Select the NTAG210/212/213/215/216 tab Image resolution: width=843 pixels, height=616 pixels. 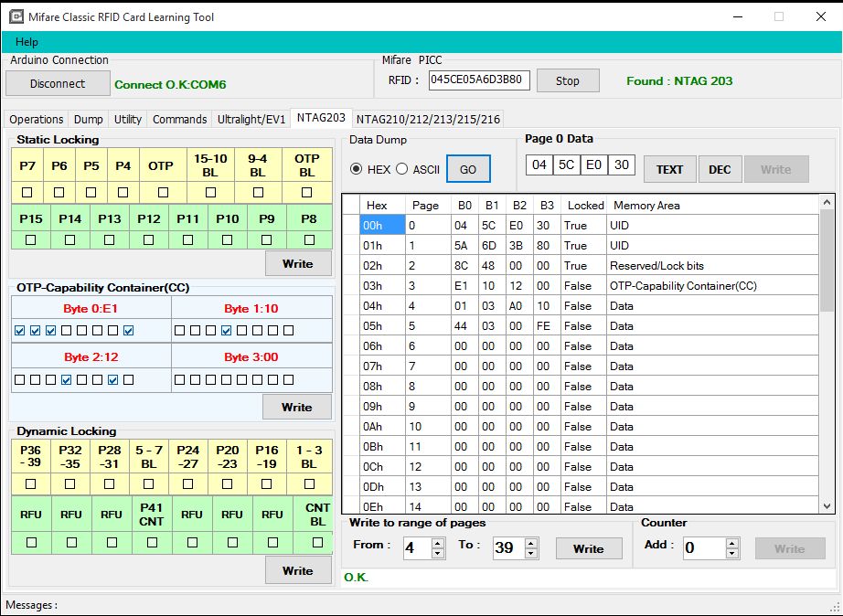tap(428, 120)
